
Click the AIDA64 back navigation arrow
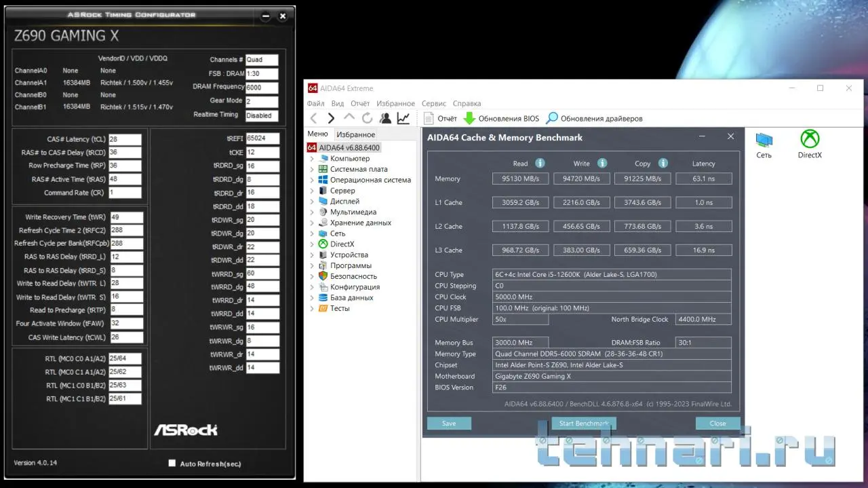coord(313,118)
